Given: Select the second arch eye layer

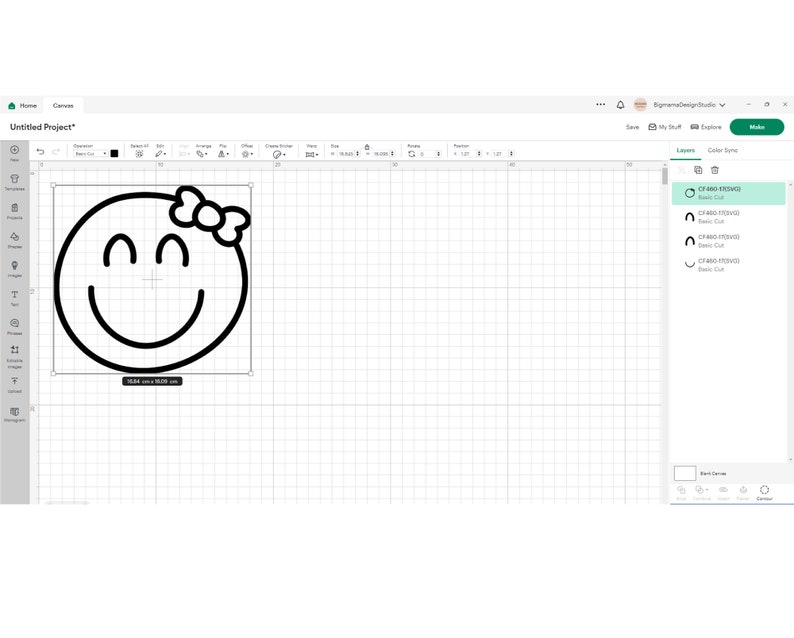Looking at the screenshot, I should point(728,241).
